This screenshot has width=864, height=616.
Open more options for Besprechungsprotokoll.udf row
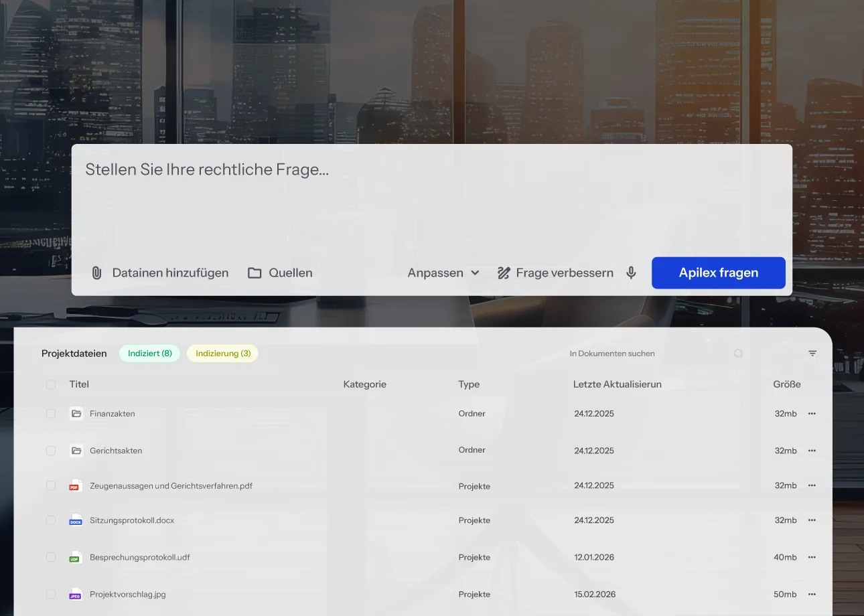click(x=812, y=557)
